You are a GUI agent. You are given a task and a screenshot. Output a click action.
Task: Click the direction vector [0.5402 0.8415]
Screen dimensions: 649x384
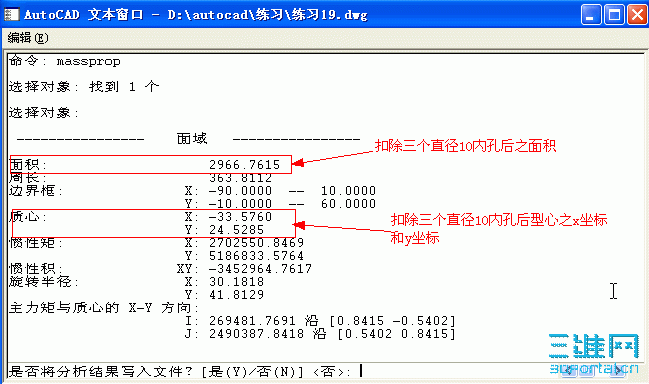pos(397,334)
